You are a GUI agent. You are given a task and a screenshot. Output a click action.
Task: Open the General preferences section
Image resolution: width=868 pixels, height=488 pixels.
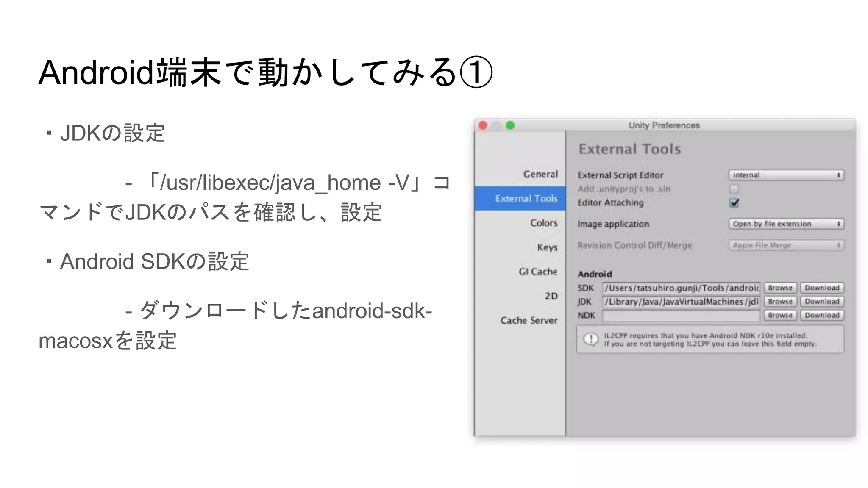[x=540, y=174]
